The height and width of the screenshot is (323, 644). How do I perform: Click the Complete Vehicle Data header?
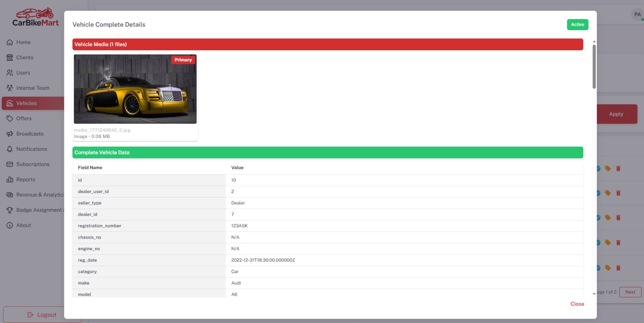coord(328,152)
